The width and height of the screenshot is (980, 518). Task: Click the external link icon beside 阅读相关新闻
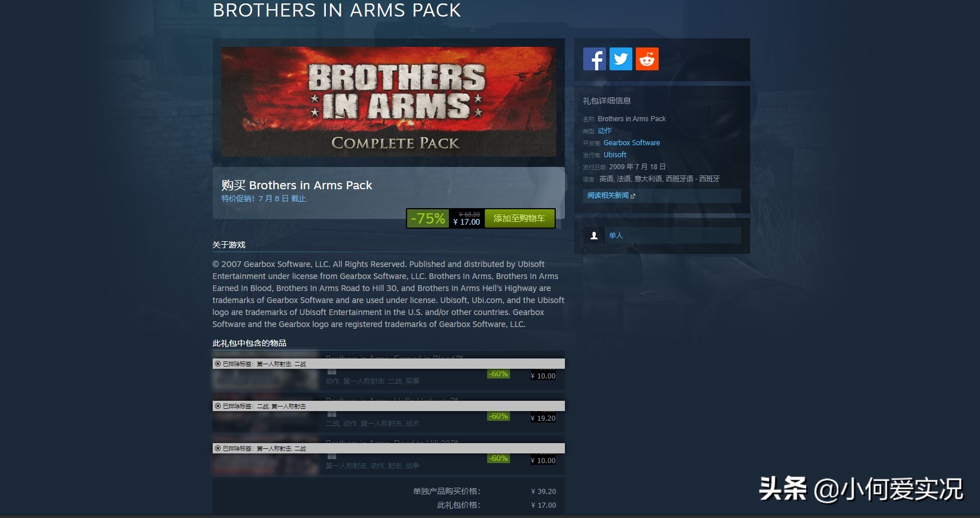[633, 196]
